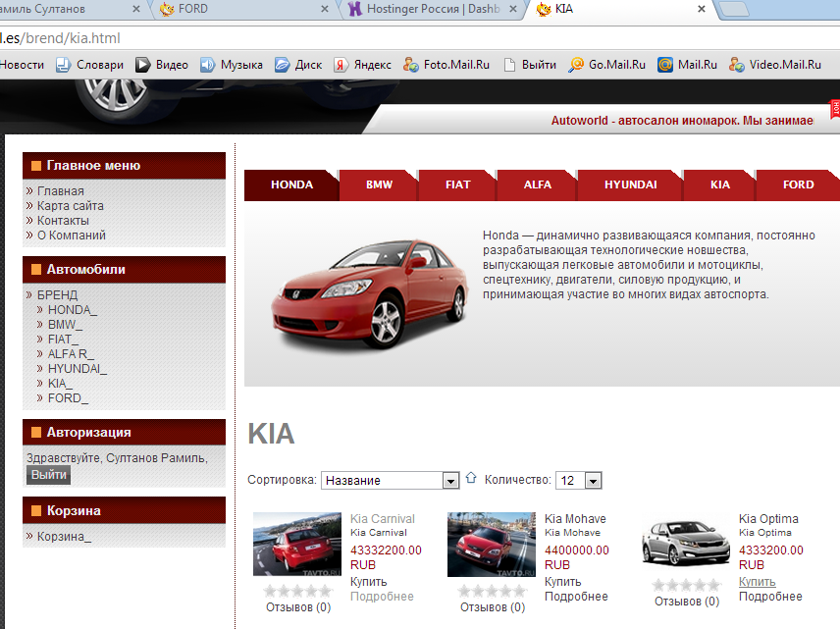The image size is (840, 629).
Task: Open the Видео bookmark icon
Action: pyautogui.click(x=142, y=65)
